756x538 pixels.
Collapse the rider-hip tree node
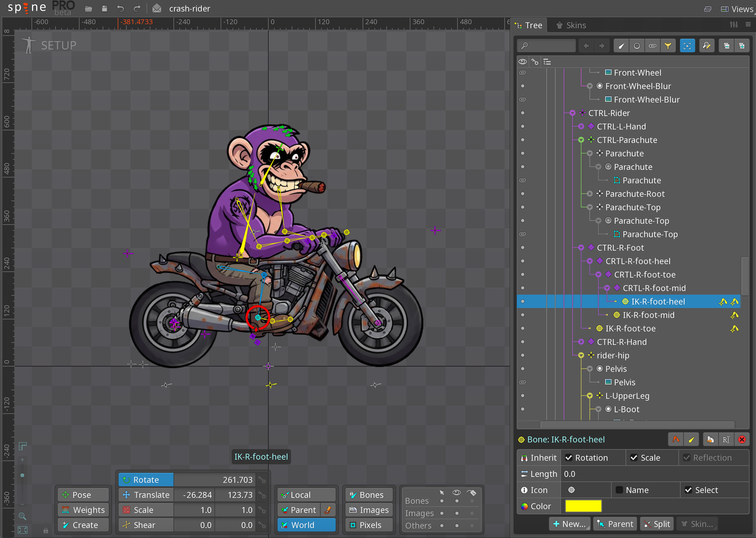click(x=581, y=355)
